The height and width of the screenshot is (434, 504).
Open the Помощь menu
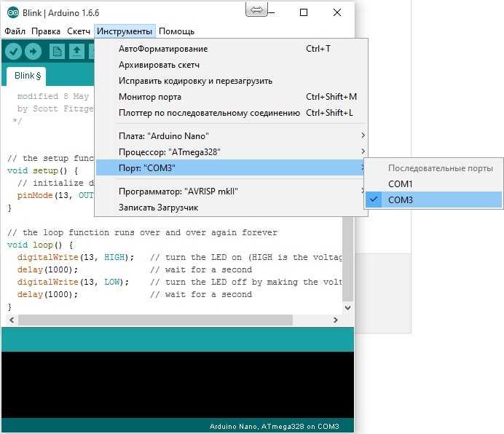pyautogui.click(x=176, y=31)
